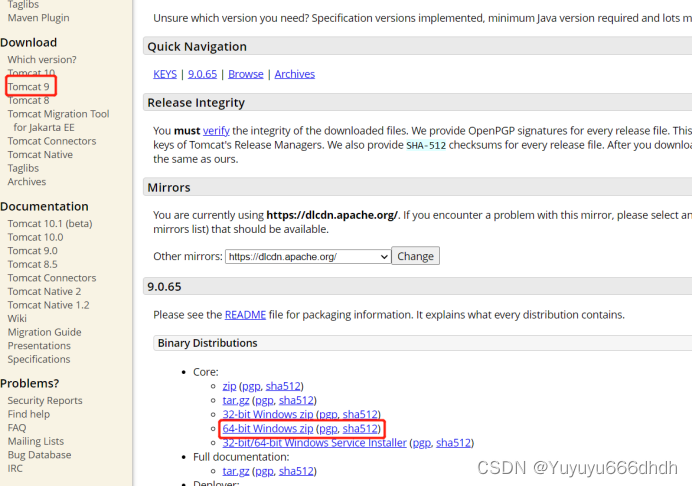Open sha512 checksum for Windows Service Installer
The height and width of the screenshot is (487, 692).
pyautogui.click(x=454, y=443)
